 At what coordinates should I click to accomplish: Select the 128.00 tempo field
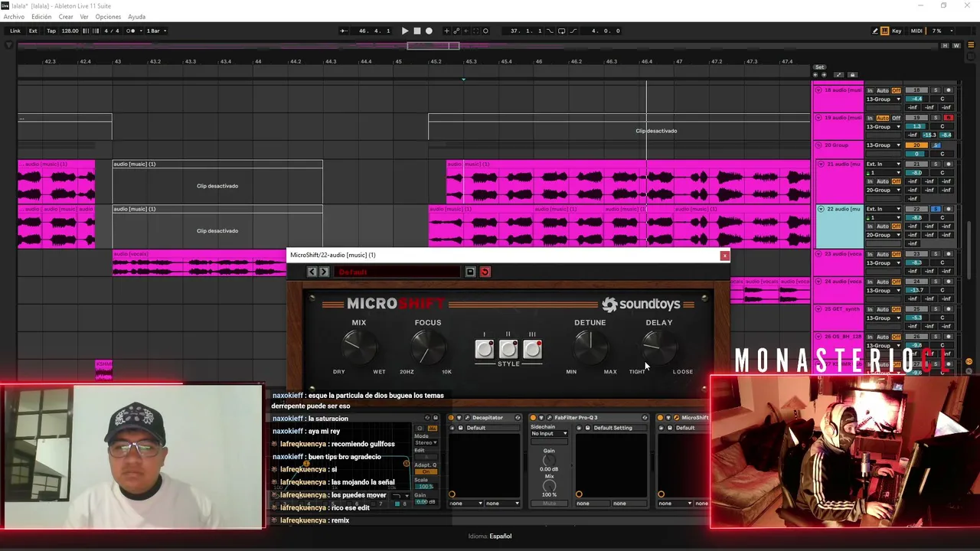[x=70, y=31]
